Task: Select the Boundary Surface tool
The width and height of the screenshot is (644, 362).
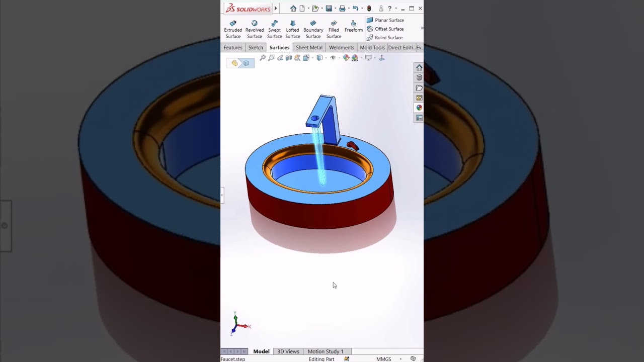Action: click(313, 29)
